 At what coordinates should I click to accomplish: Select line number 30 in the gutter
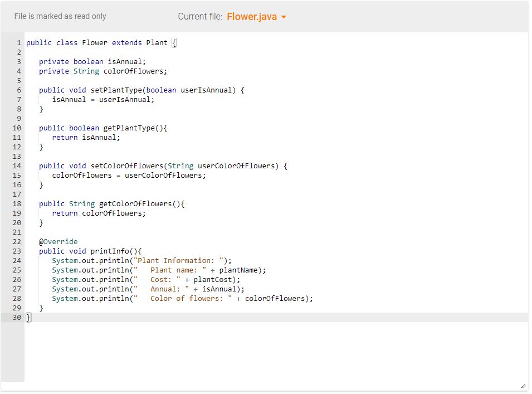pos(17,317)
